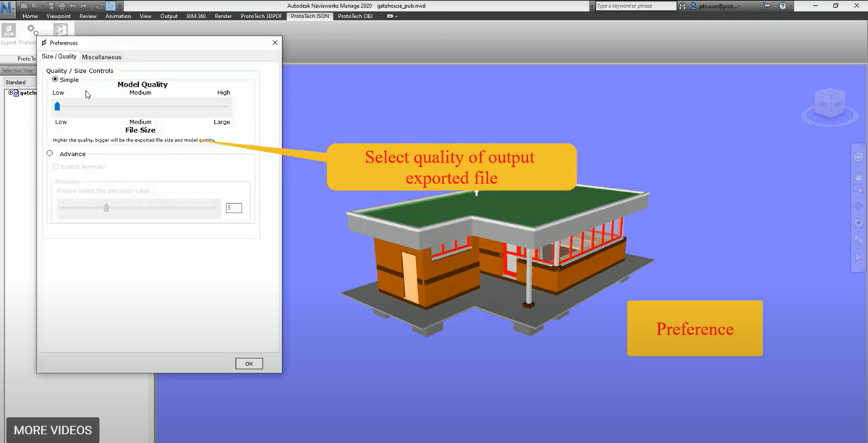Select the Pan hand tool in navigation bar
The height and width of the screenshot is (443, 868).
(x=859, y=175)
